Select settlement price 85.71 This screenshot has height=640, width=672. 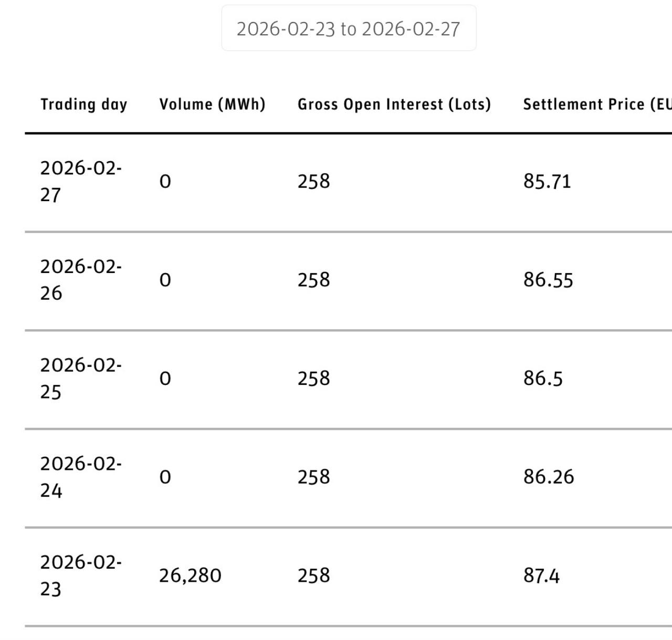(x=547, y=181)
